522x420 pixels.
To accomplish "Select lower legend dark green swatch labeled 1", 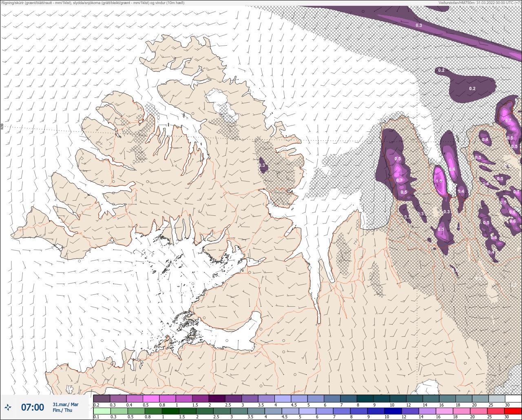I will click(x=170, y=411).
